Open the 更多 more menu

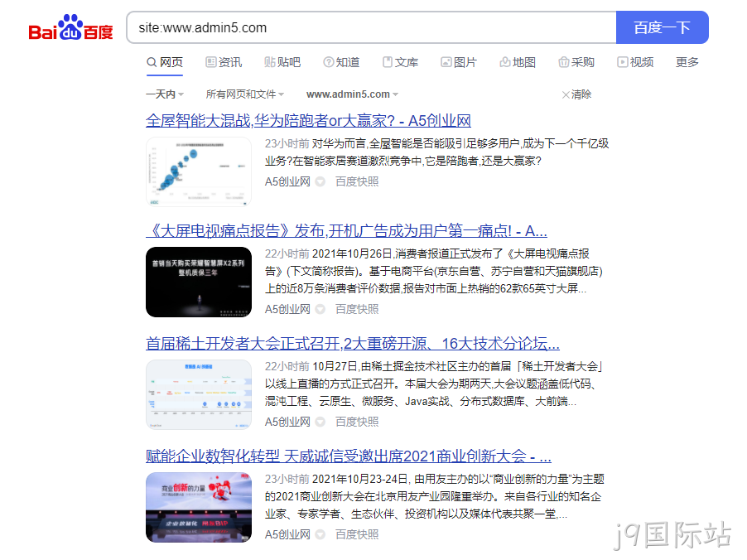[687, 62]
